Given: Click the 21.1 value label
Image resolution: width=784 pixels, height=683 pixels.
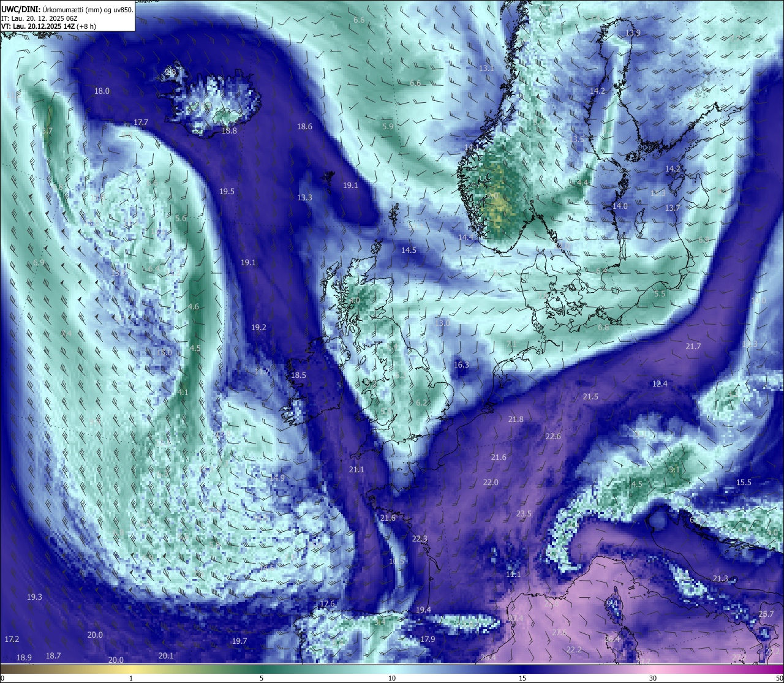Looking at the screenshot, I should [356, 470].
